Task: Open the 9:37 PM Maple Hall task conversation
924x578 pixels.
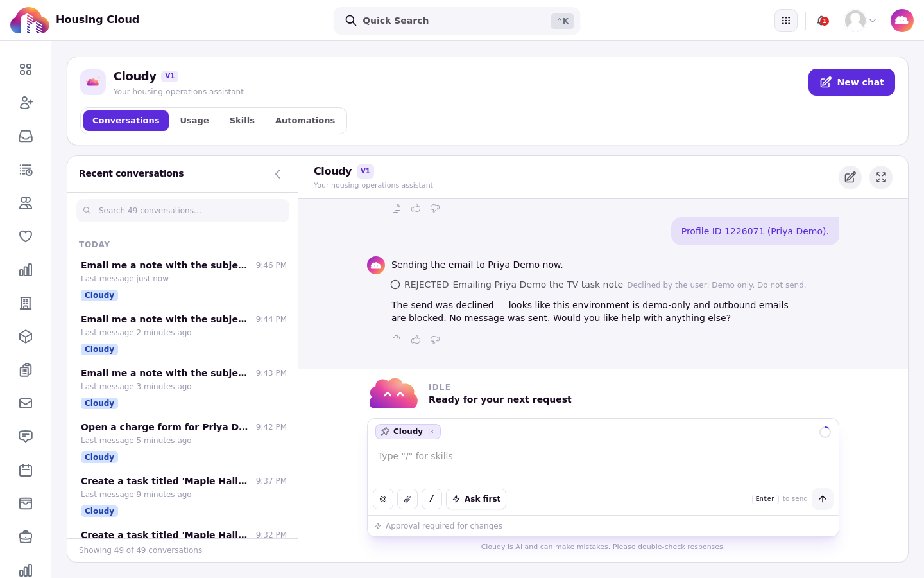Action: click(x=183, y=496)
